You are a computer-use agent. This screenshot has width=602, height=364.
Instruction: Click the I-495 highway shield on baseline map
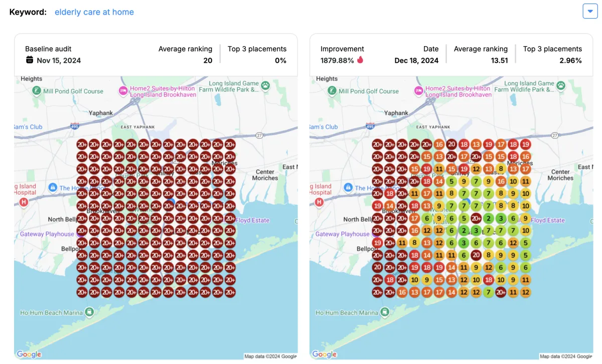tap(75, 126)
